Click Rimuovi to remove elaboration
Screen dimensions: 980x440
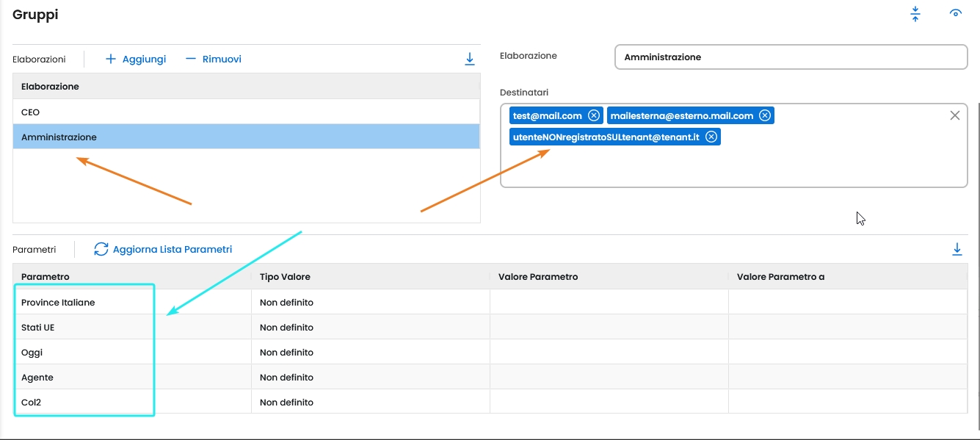(213, 59)
